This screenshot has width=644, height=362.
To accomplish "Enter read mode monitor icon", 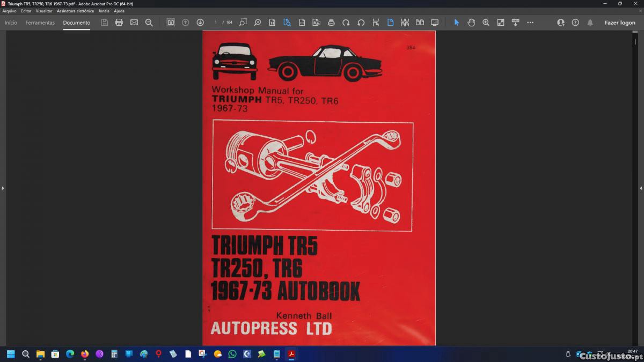I will [x=435, y=23].
